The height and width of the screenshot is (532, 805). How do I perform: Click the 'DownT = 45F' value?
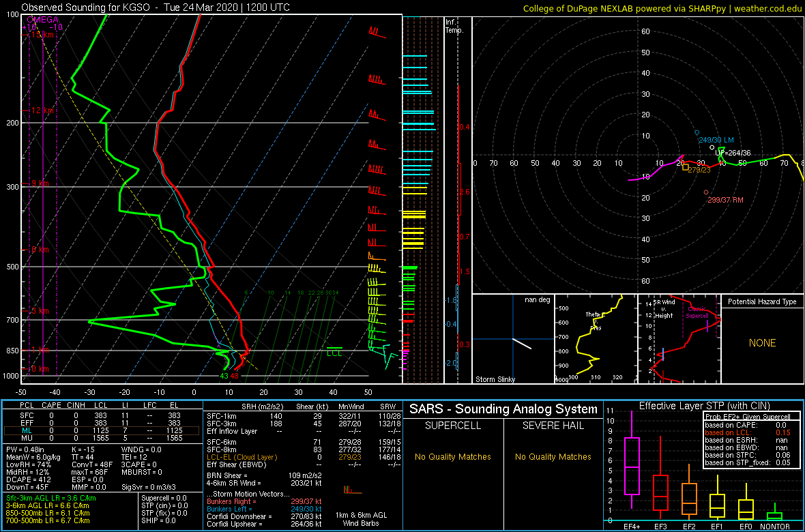pyautogui.click(x=27, y=486)
